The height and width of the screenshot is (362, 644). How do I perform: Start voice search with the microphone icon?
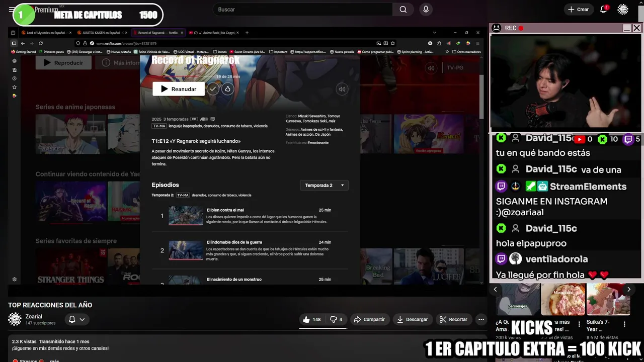pyautogui.click(x=426, y=10)
